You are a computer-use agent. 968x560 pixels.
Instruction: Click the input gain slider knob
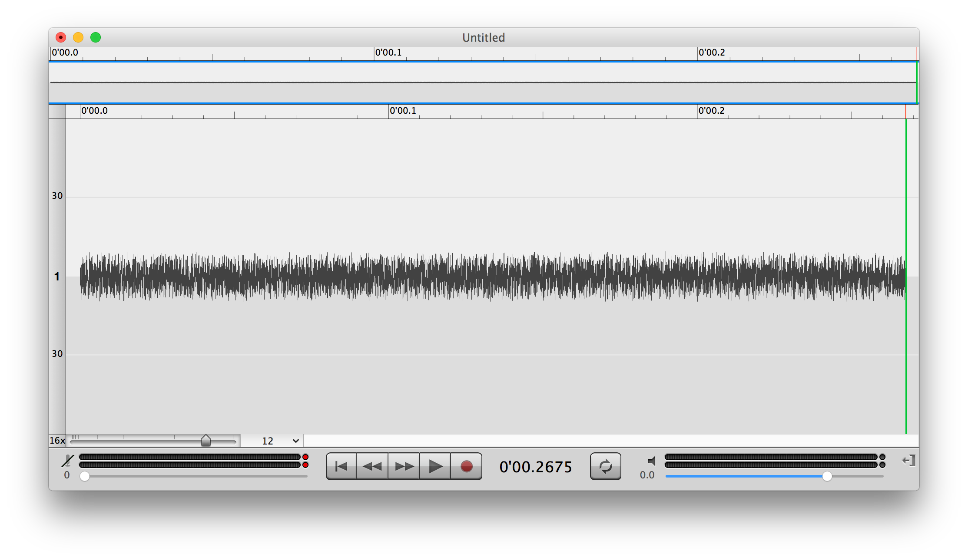point(85,476)
